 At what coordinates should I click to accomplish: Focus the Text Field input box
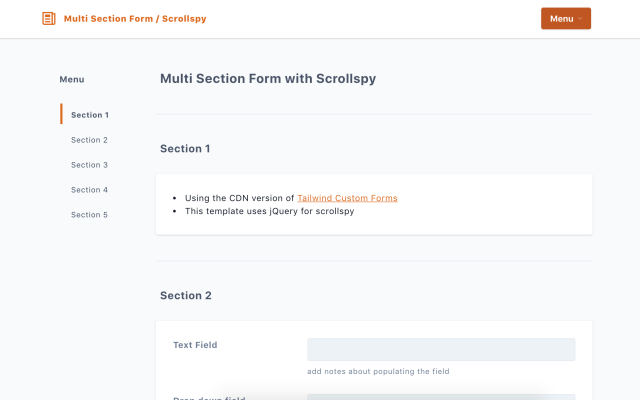coord(440,349)
